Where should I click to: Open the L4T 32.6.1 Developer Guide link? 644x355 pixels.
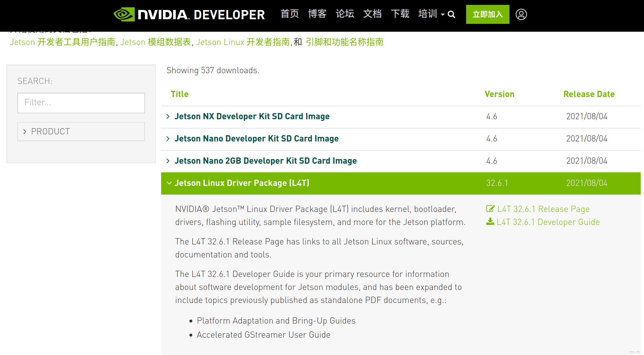[548, 222]
